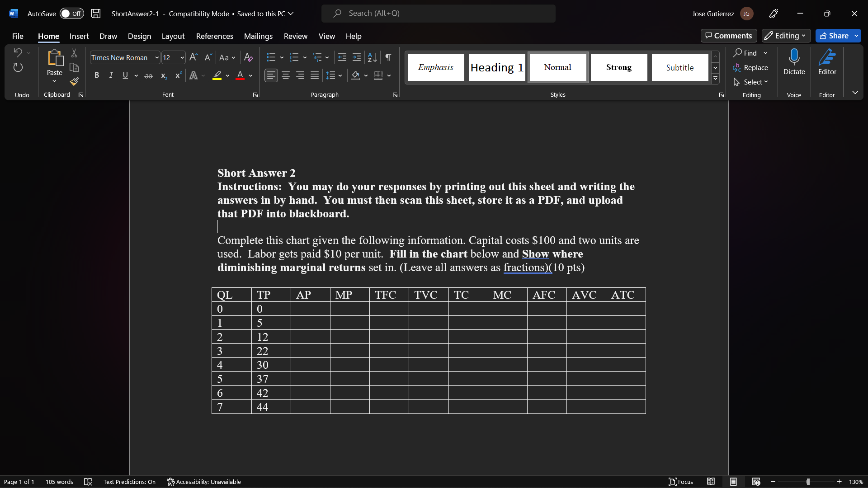Toggle the AutoSave switch
The width and height of the screenshot is (868, 488).
pos(72,14)
